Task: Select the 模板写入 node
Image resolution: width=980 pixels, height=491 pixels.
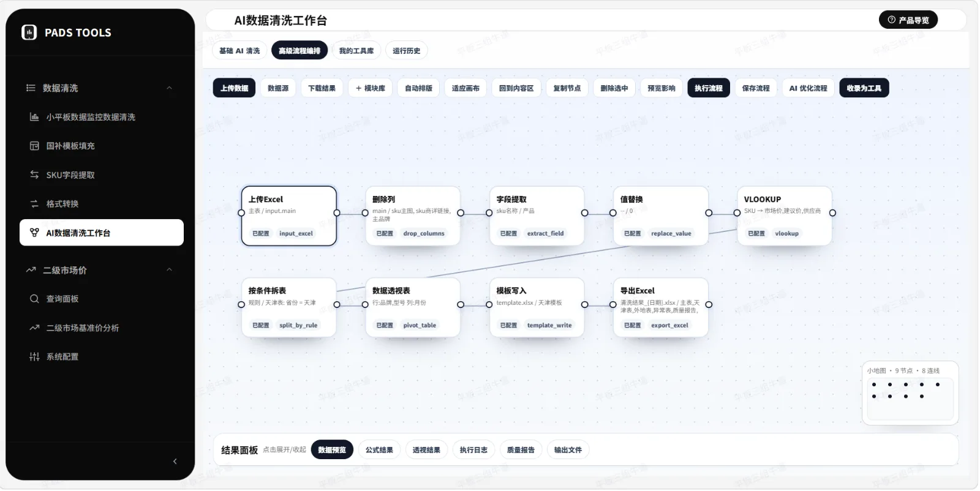Action: coord(537,308)
